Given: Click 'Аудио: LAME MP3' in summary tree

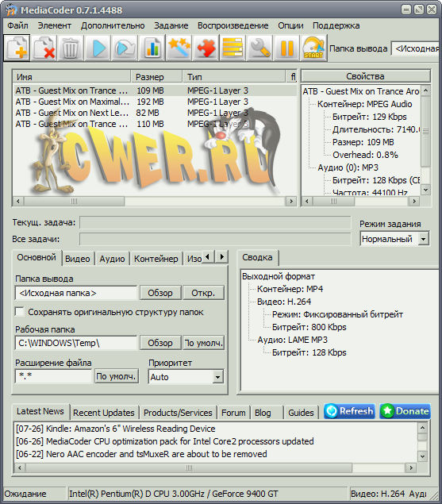Looking at the screenshot, I should (292, 340).
